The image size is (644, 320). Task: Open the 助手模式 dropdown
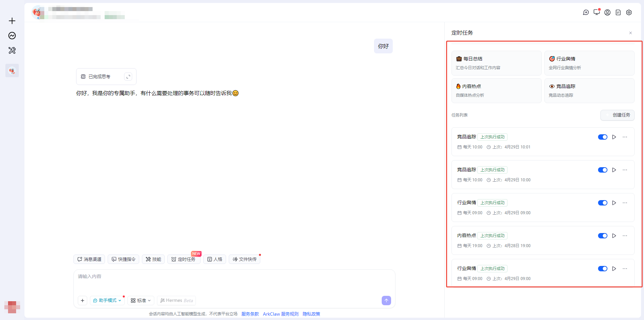pyautogui.click(x=107, y=301)
